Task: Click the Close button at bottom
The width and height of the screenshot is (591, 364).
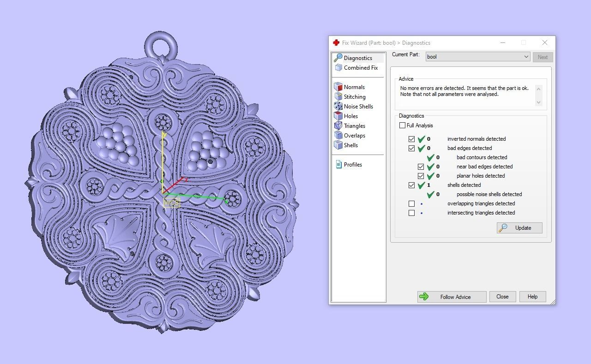Action: click(x=502, y=297)
